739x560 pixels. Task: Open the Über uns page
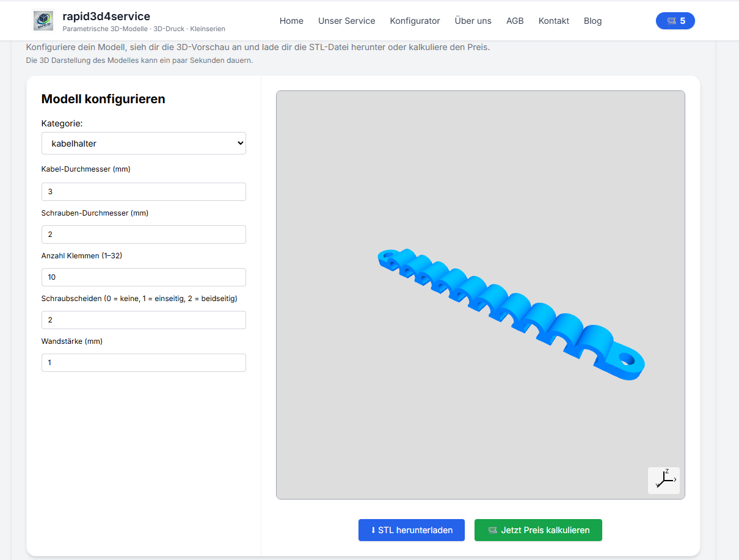tap(473, 20)
